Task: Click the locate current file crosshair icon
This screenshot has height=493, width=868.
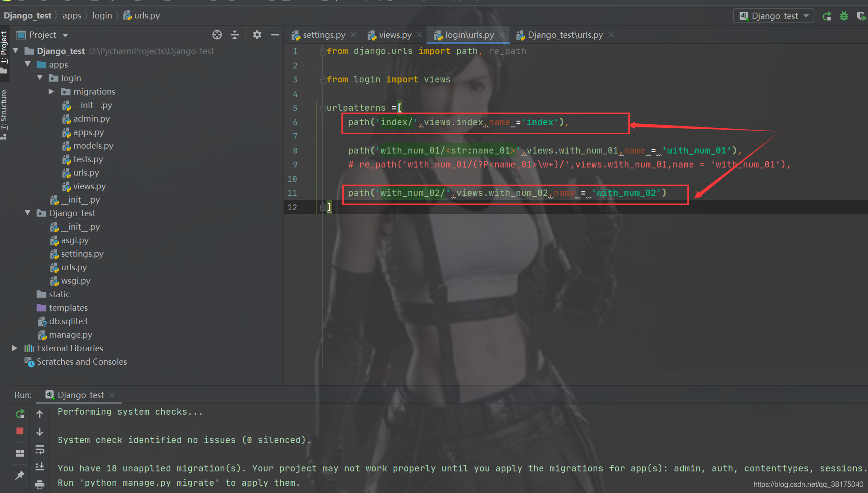Action: (217, 35)
